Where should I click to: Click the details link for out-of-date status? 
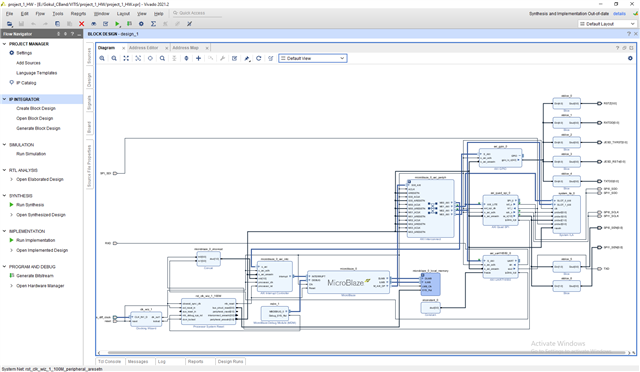point(619,13)
